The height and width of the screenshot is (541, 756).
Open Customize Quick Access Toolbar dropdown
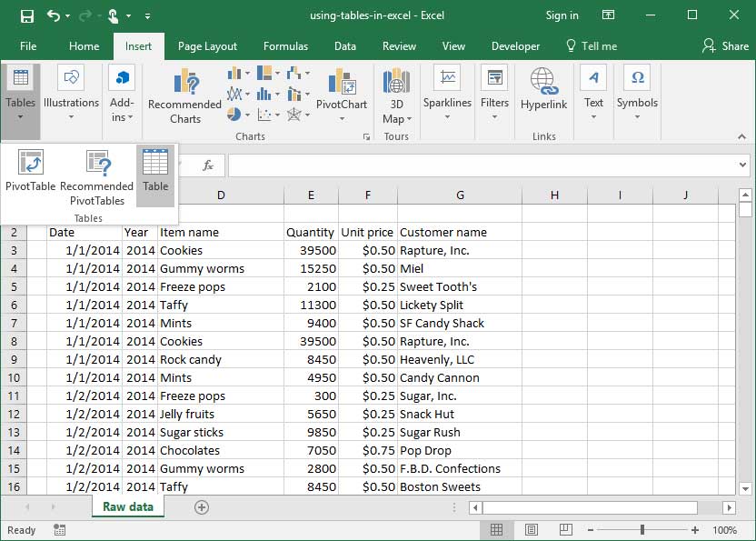pos(147,16)
